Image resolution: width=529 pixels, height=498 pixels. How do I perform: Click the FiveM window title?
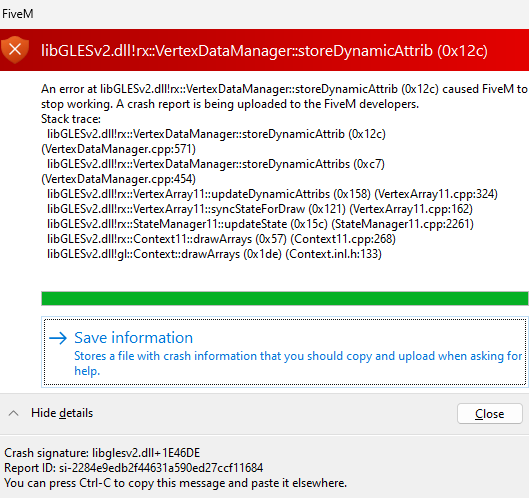pos(18,14)
